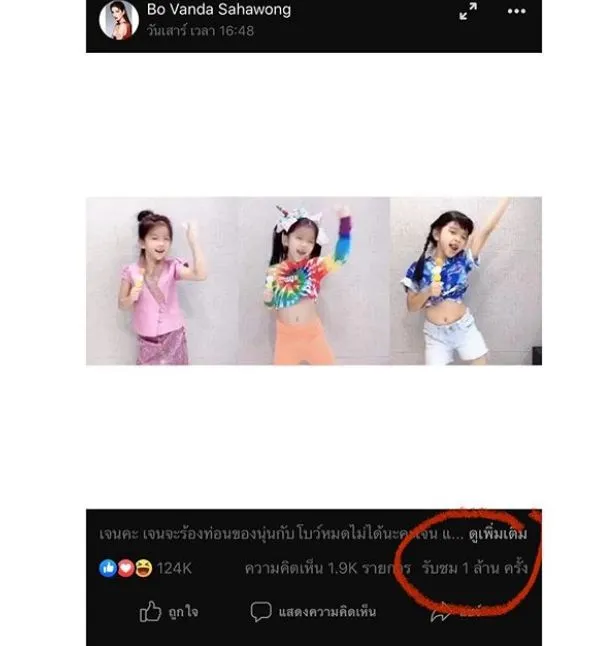Show who reacted via 124K count
Viewport: 592px width, 646px height.
click(x=174, y=569)
